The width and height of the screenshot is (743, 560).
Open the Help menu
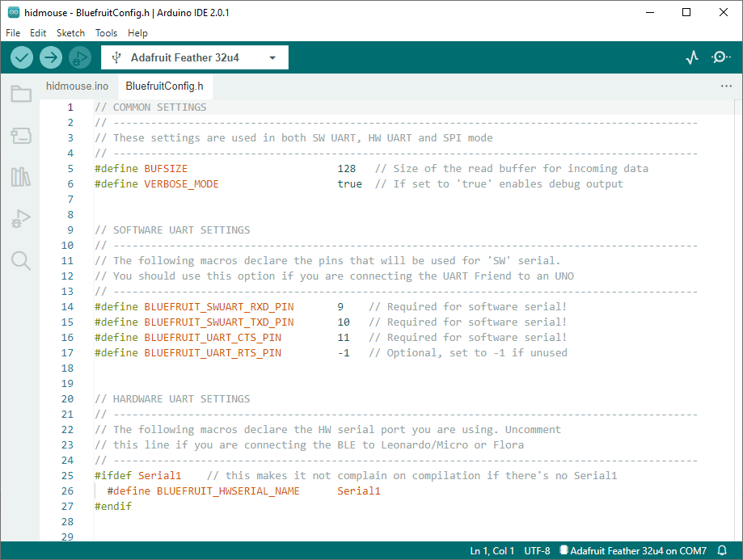[x=138, y=33]
